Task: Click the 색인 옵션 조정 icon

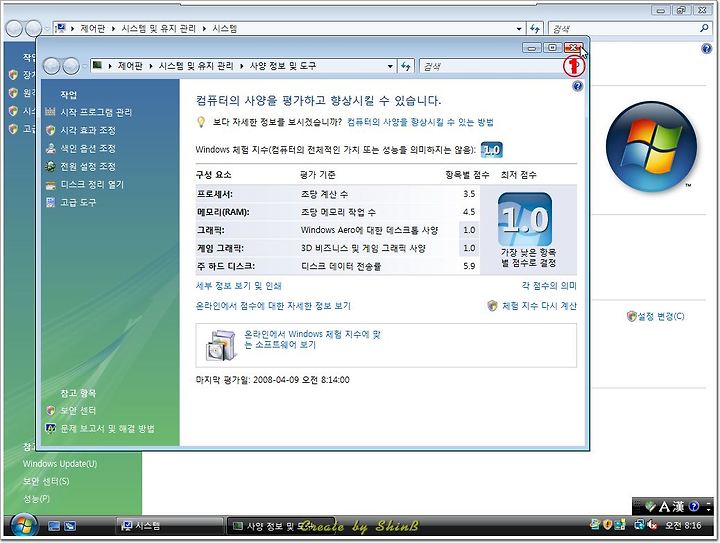Action: tap(51, 148)
